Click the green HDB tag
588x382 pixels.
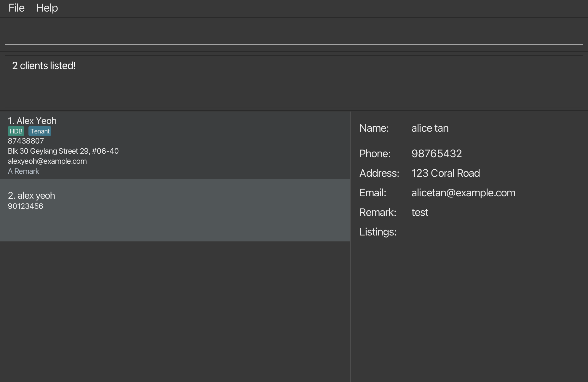point(16,131)
